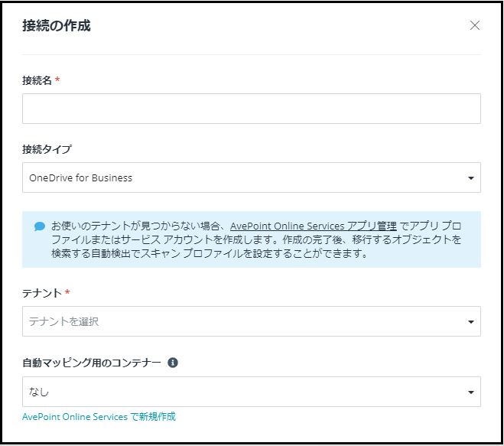Viewport: 504px width, 446px height.
Task: Click the 接続名 field label
Action: (37, 80)
